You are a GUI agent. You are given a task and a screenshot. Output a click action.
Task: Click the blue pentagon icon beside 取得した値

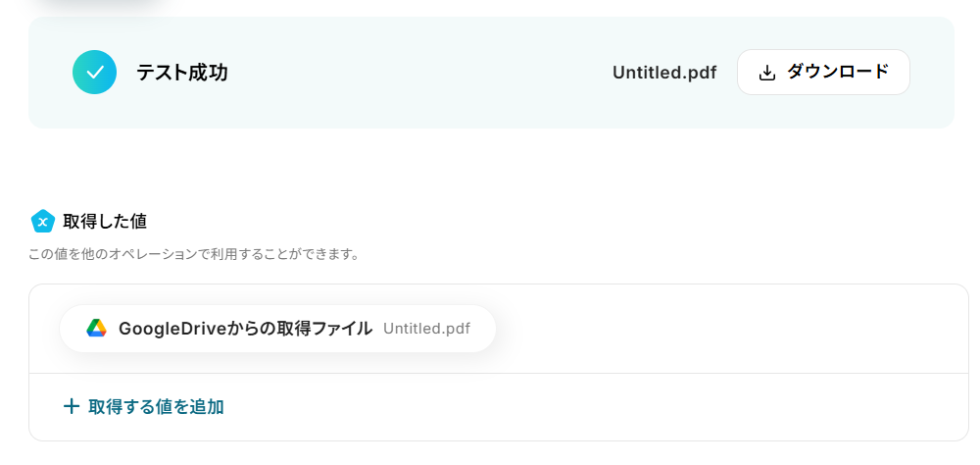tap(42, 221)
